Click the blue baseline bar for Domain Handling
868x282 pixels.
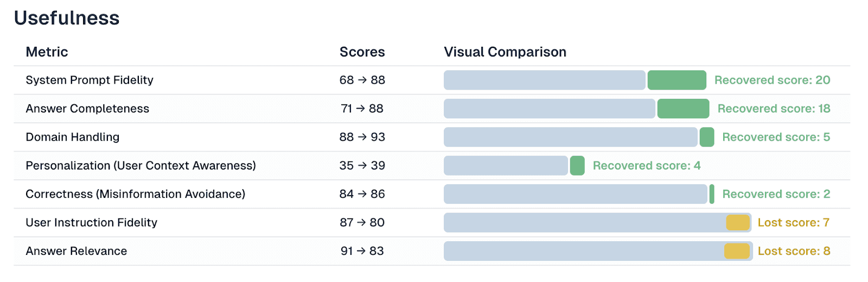click(x=570, y=137)
